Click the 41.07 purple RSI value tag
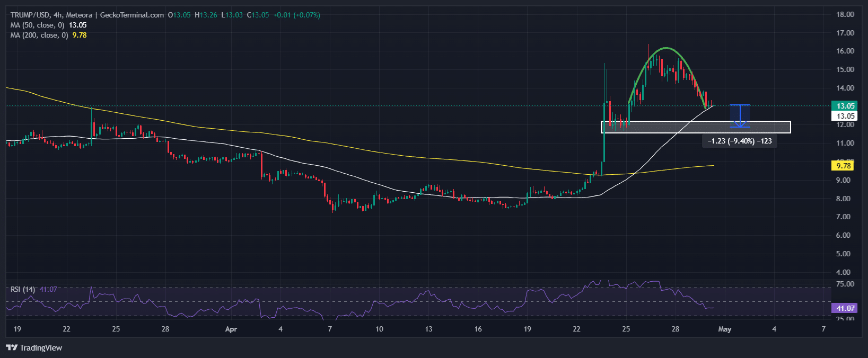Screen dimensions: 868x358 click(x=845, y=308)
